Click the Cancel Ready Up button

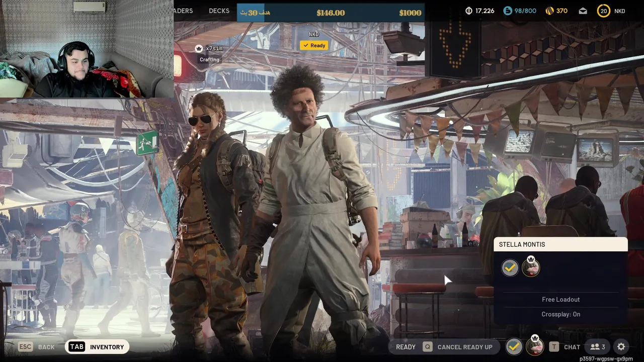pos(465,347)
